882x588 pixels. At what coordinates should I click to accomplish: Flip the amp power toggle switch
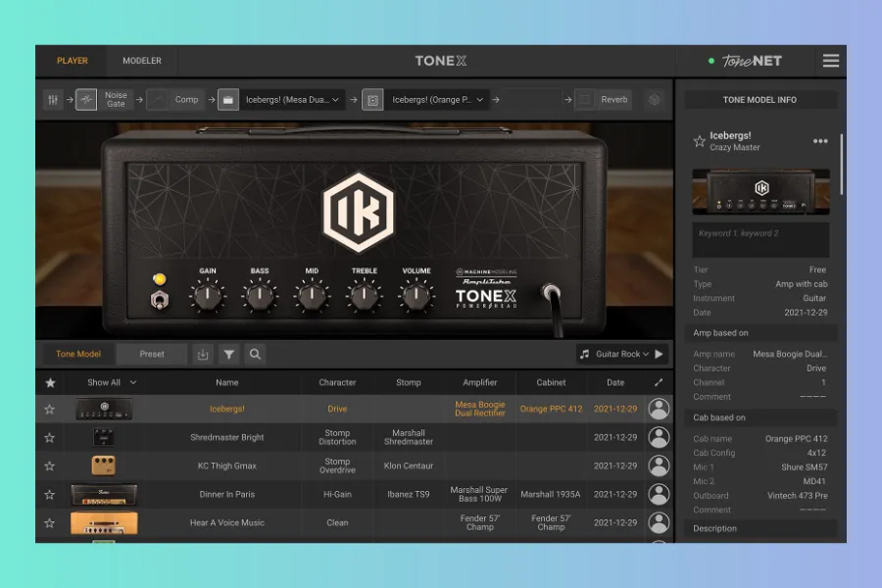[x=159, y=299]
